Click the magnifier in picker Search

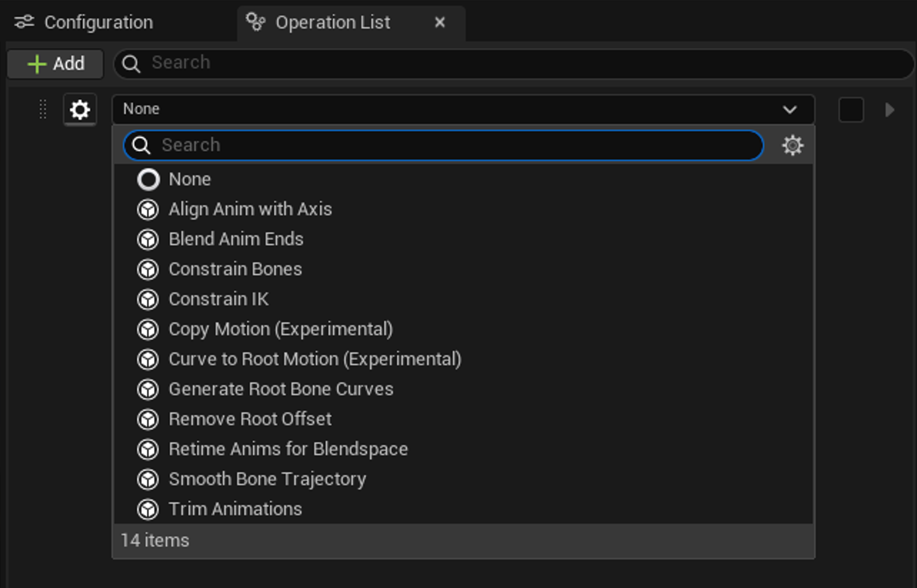[141, 145]
